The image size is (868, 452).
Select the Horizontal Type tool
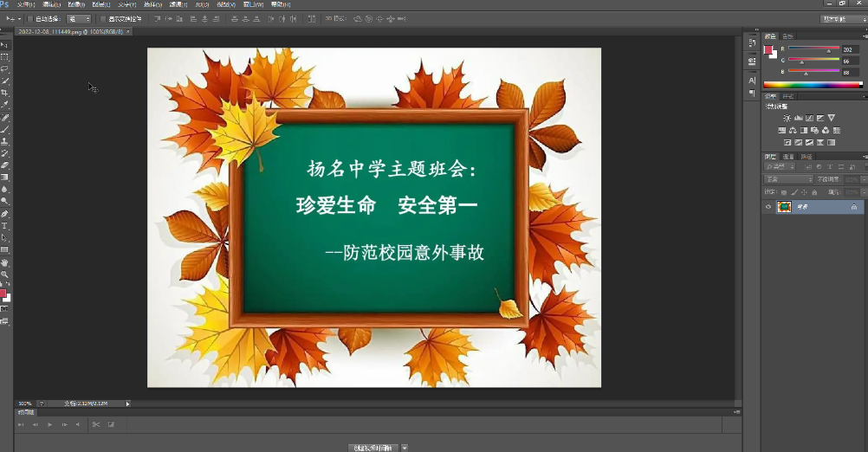4,225
